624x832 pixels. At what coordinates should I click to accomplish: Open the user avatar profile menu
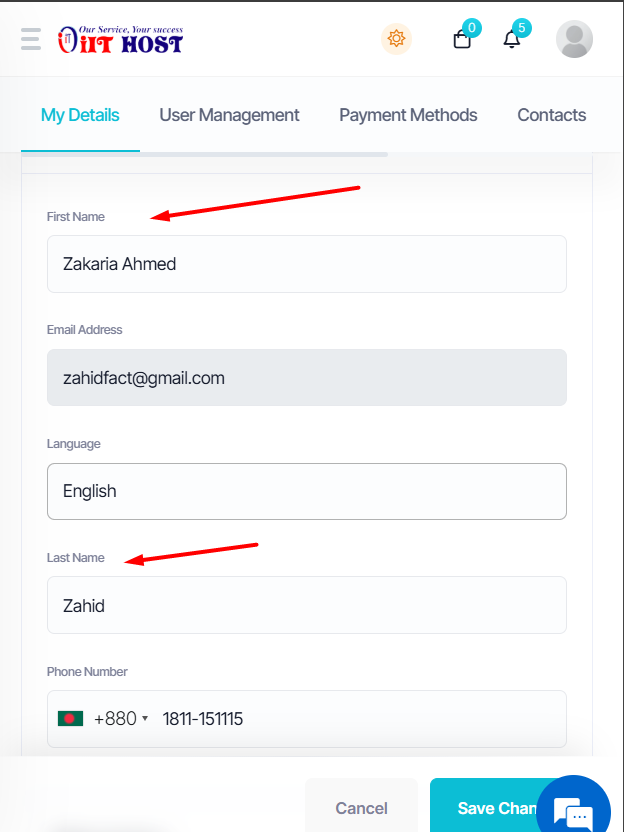(x=574, y=39)
